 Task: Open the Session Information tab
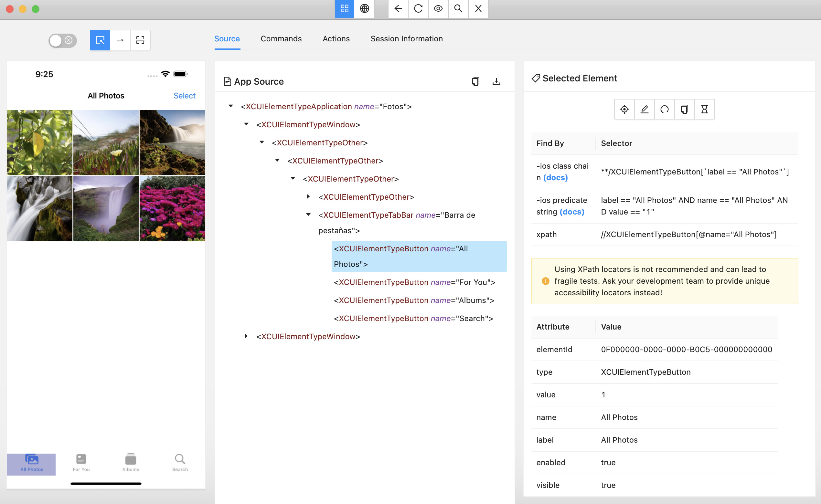407,39
